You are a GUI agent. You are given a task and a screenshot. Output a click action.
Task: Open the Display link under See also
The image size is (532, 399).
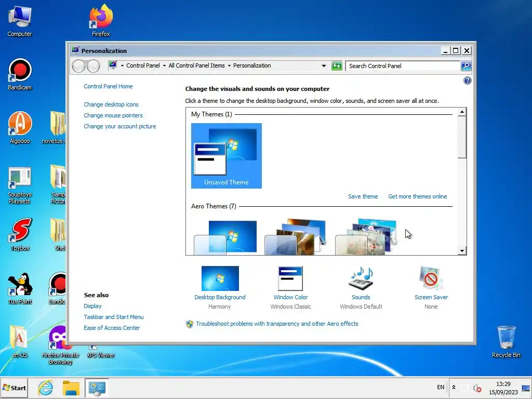pos(92,306)
